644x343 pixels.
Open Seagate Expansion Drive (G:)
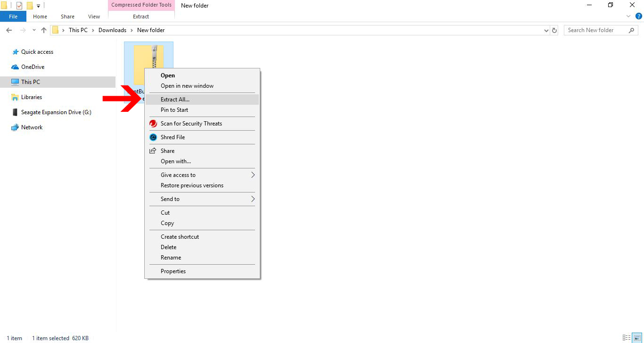(56, 112)
